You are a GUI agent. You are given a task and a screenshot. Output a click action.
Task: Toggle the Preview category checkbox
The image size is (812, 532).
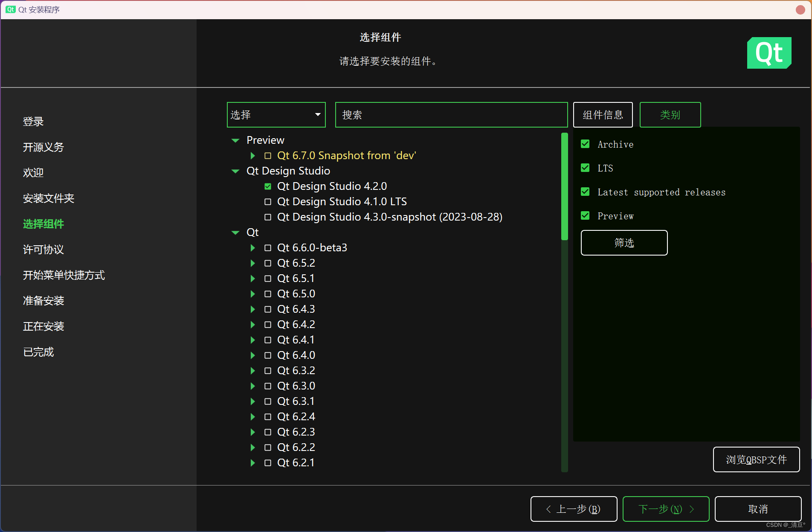point(585,216)
